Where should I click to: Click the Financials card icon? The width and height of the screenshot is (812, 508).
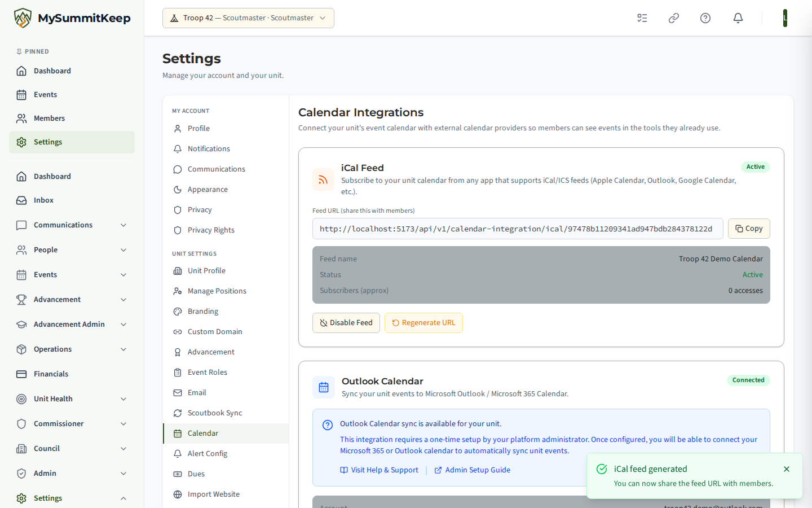point(21,374)
